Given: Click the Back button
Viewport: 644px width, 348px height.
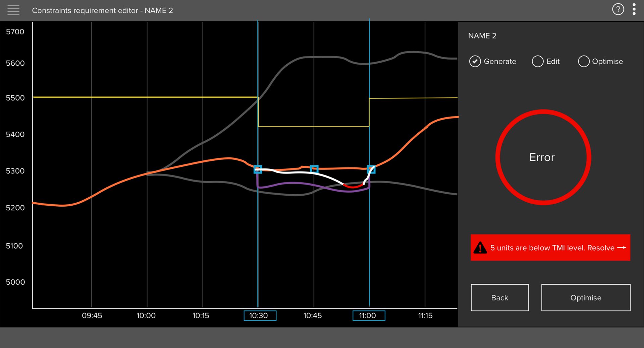Looking at the screenshot, I should (x=500, y=297).
